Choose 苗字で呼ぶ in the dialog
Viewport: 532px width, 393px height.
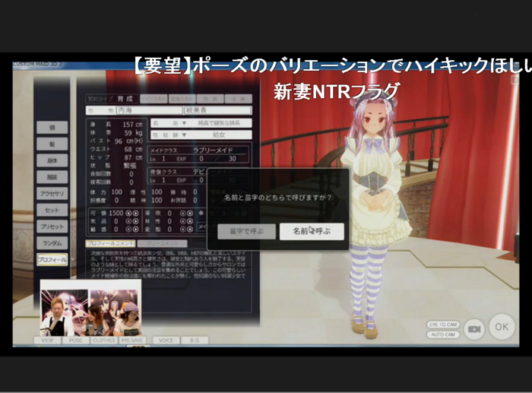(x=247, y=231)
